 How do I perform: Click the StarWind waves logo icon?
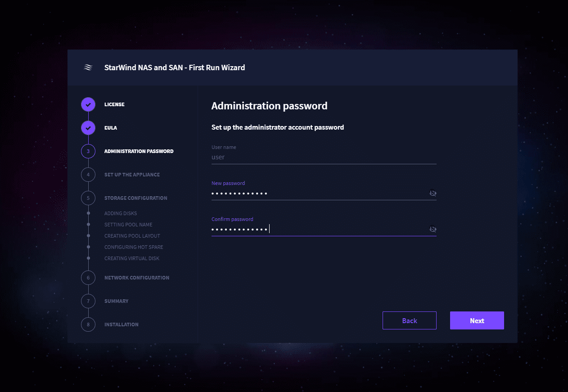(x=88, y=68)
